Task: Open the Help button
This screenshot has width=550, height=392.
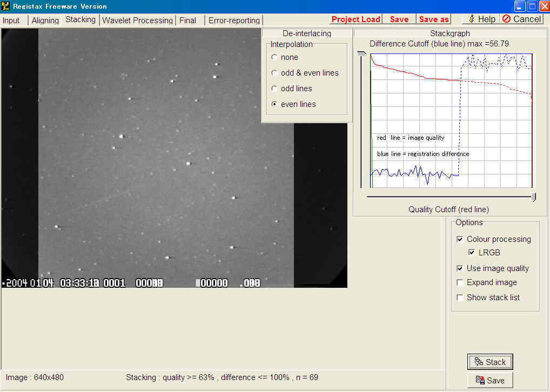Action: click(x=481, y=19)
